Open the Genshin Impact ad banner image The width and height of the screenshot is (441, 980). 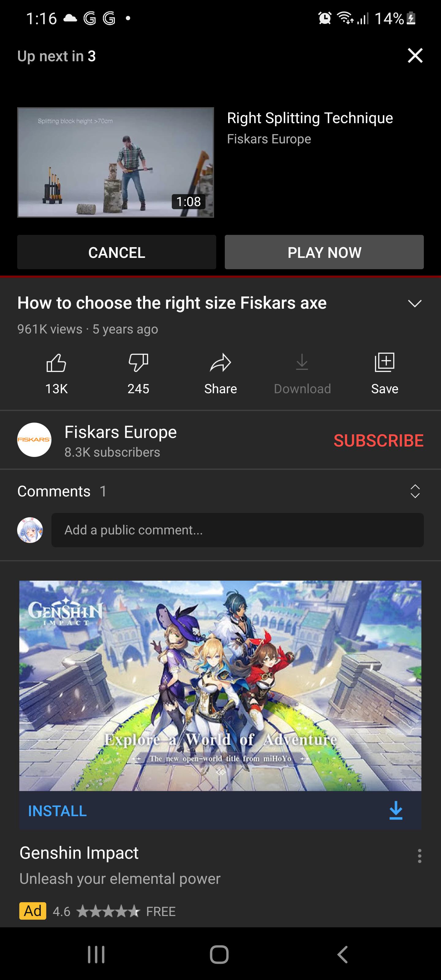(220, 686)
